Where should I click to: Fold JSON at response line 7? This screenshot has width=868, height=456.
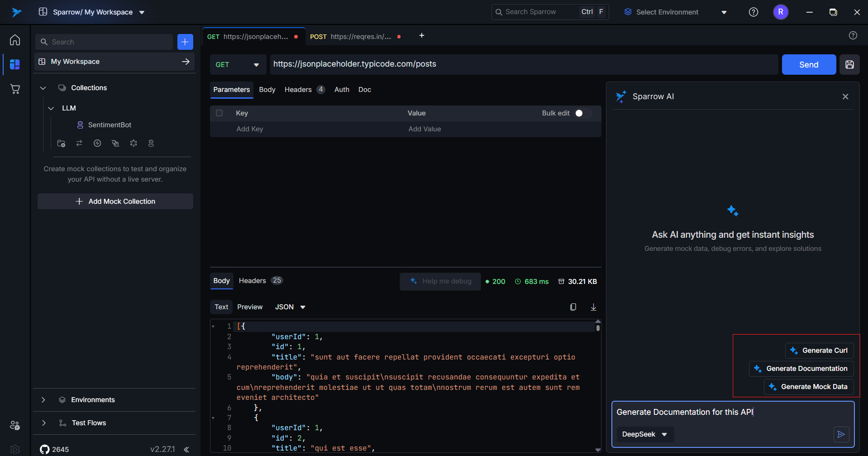(213, 418)
